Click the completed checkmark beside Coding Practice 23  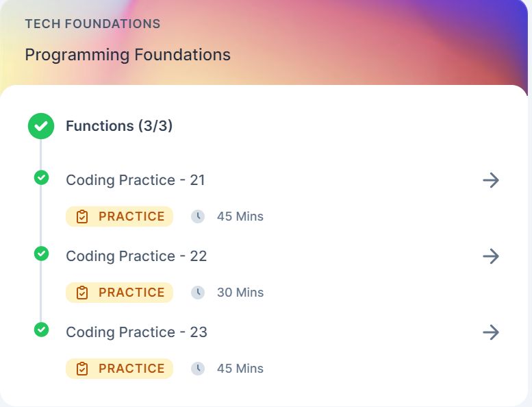pos(41,330)
